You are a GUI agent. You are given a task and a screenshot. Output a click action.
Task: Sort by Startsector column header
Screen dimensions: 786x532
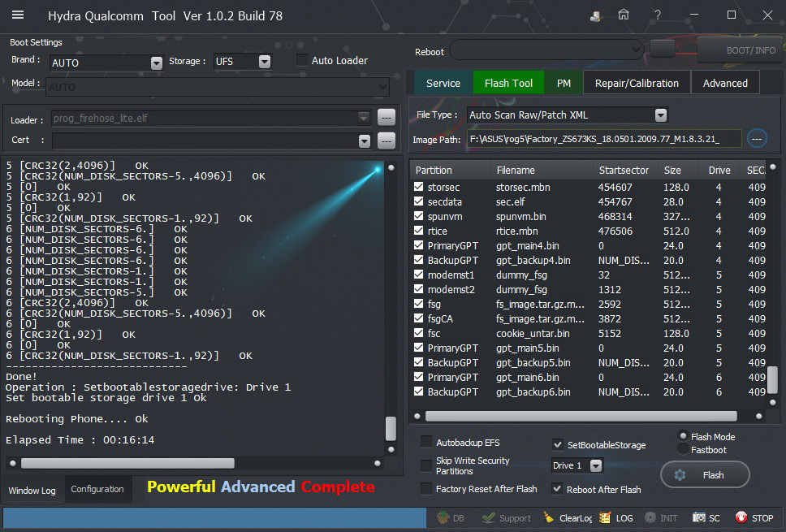[x=624, y=170]
